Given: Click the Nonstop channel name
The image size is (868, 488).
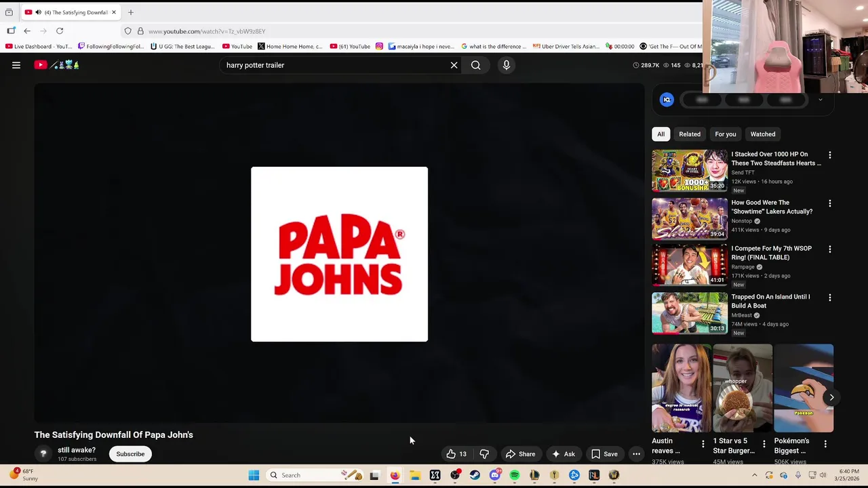Looking at the screenshot, I should [x=742, y=221].
